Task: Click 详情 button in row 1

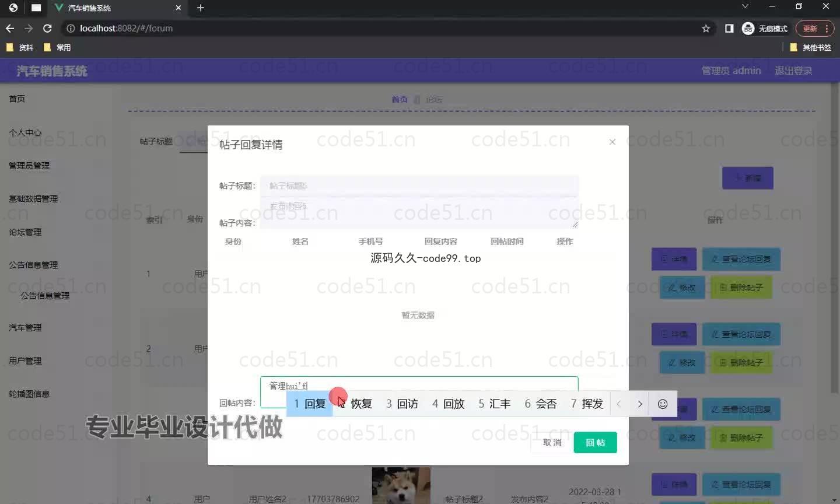Action: click(674, 259)
